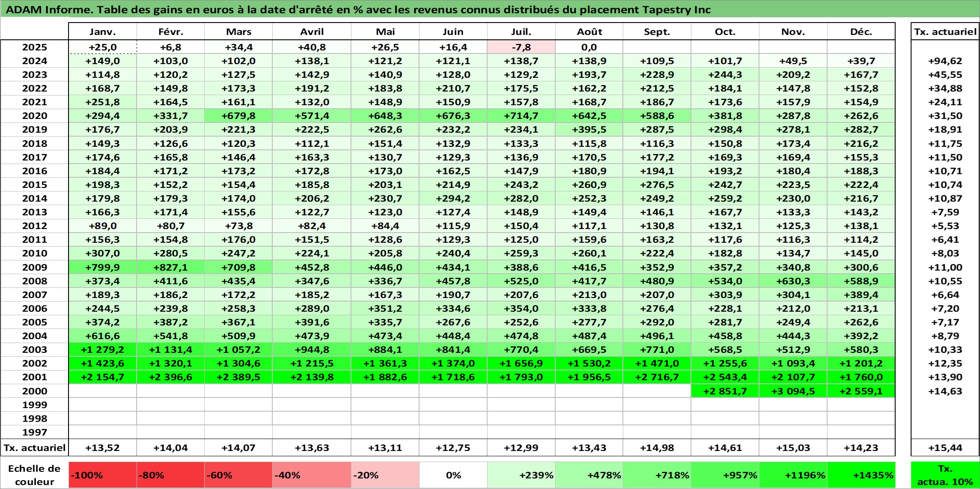The image size is (980, 489).
Task: Click the ADAM Informe title banner
Action: 490,9
